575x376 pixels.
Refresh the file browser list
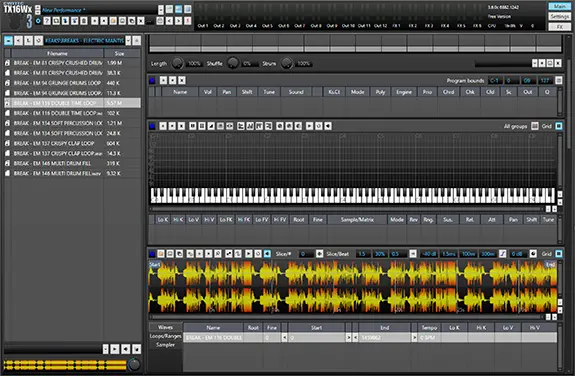pyautogui.click(x=38, y=40)
